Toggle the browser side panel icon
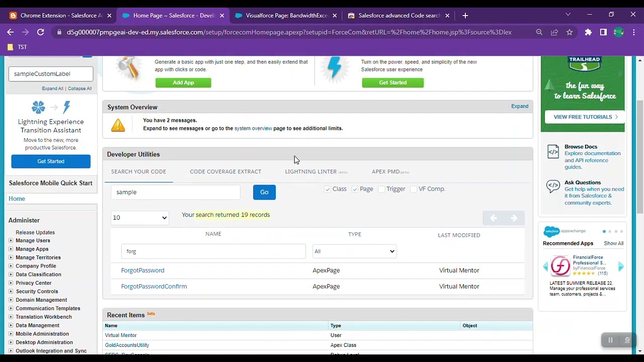 point(603,32)
